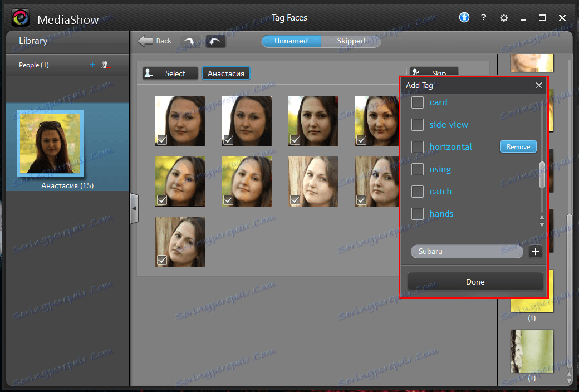
Task: Click the Skip button
Action: (434, 72)
